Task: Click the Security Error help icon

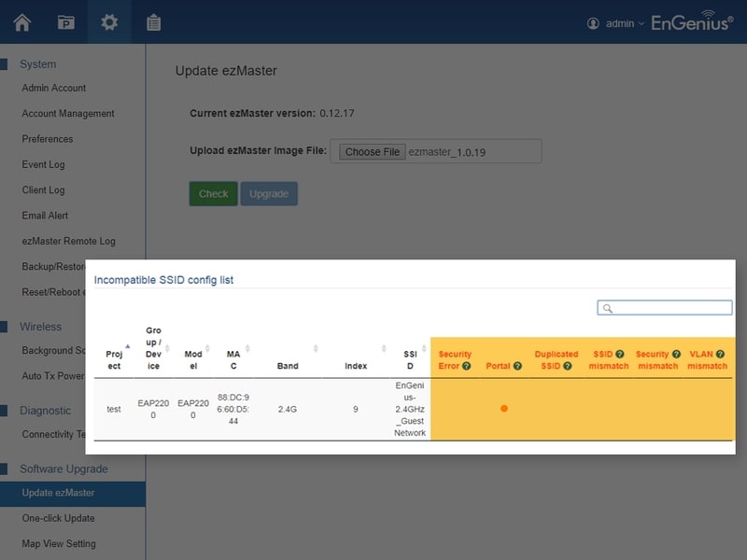Action: coord(466,366)
